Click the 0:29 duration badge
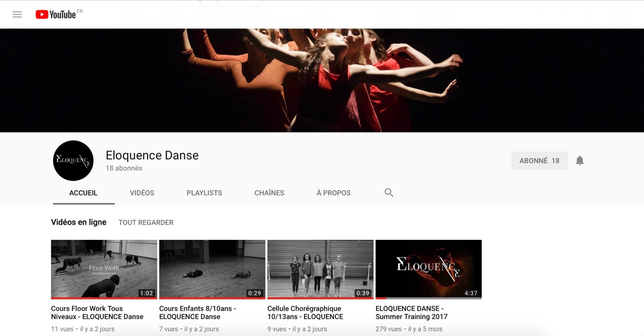 [254, 293]
